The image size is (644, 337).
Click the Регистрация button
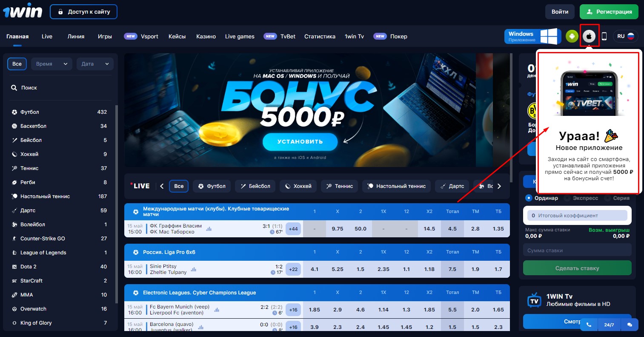pyautogui.click(x=609, y=12)
